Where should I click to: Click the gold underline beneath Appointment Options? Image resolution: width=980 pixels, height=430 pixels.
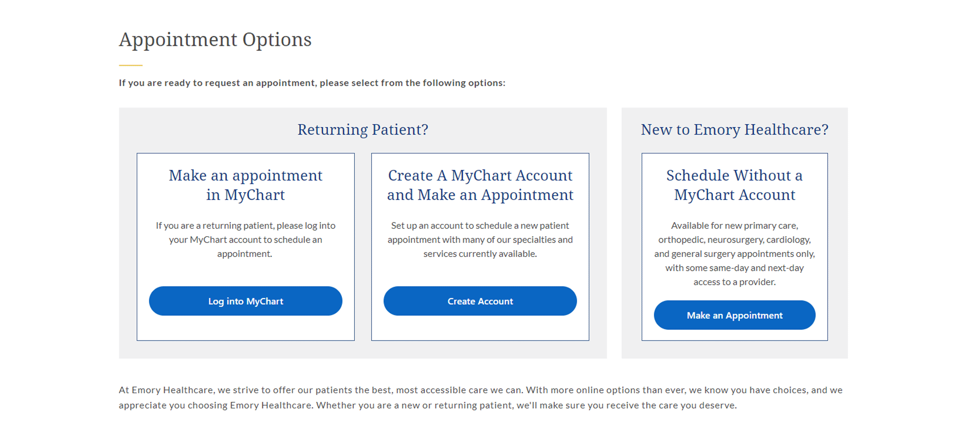tap(131, 65)
